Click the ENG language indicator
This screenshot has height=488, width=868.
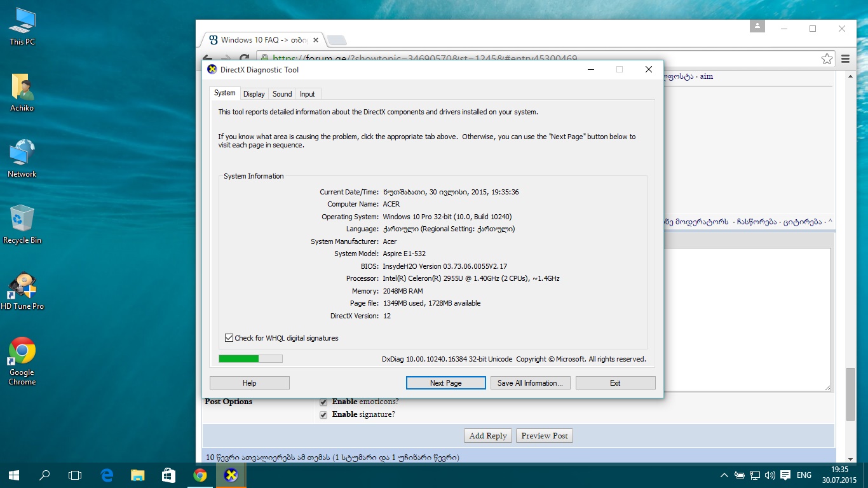coord(804,475)
